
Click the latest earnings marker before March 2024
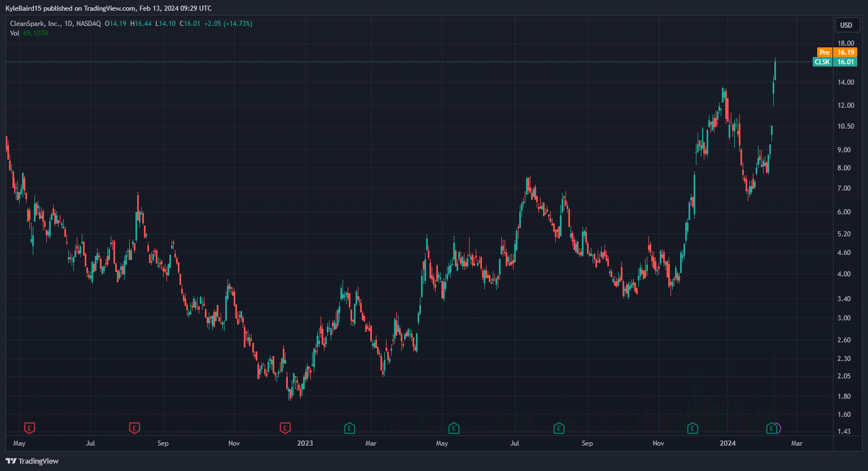pyautogui.click(x=771, y=428)
